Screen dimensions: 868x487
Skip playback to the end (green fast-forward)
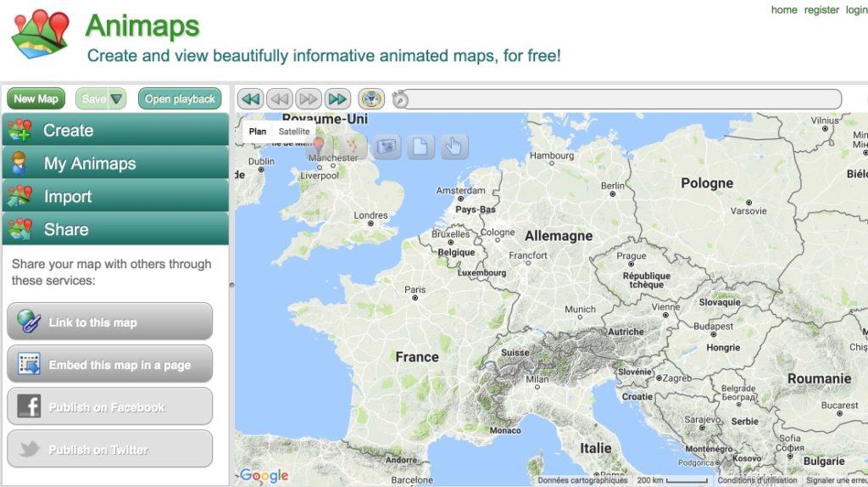[x=337, y=99]
